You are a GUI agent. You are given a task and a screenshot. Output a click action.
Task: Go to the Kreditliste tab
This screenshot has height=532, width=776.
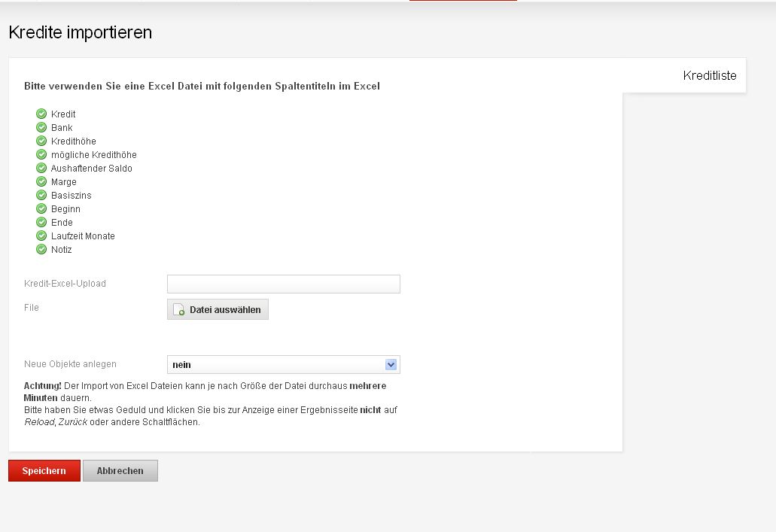(x=709, y=76)
